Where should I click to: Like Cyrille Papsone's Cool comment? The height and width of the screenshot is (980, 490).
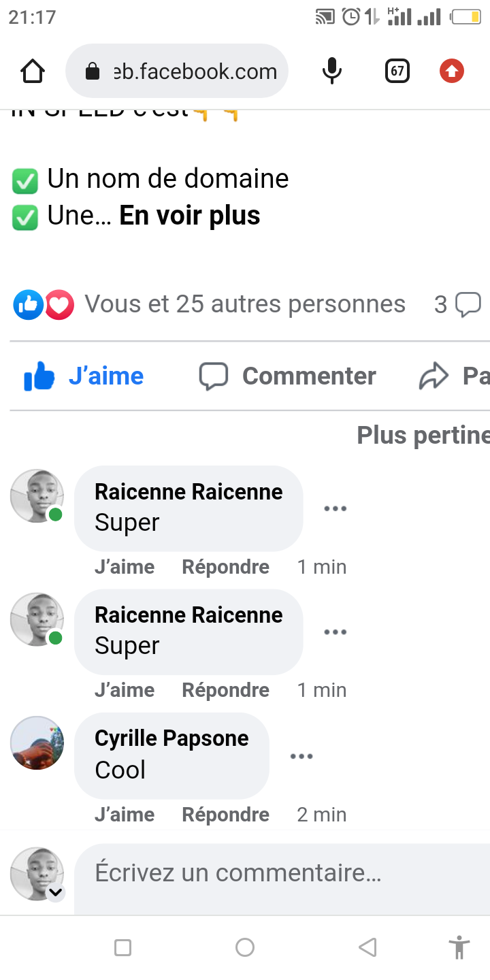125,815
